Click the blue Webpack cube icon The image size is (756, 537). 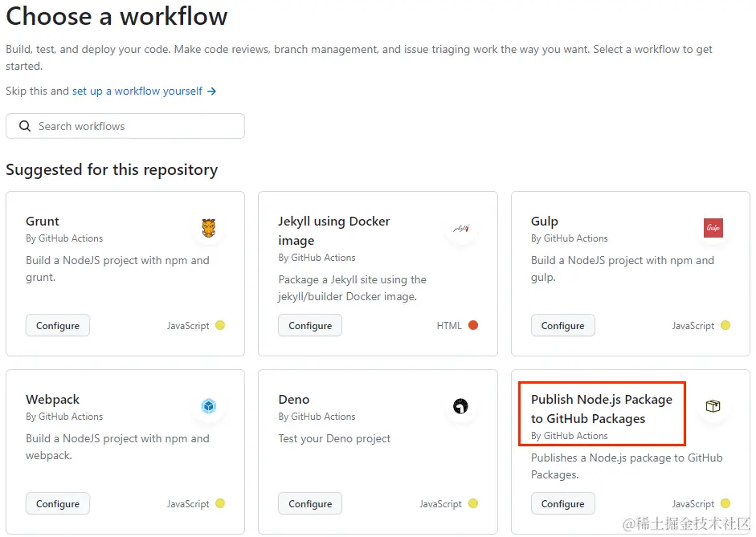[209, 407]
